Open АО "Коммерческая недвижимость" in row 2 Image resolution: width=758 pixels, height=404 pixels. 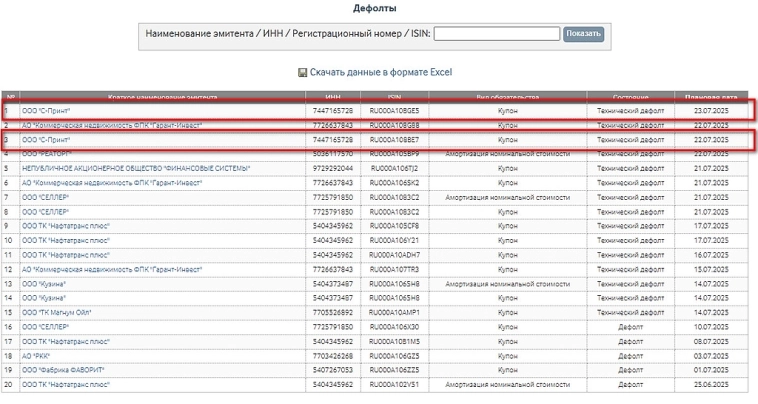(111, 125)
